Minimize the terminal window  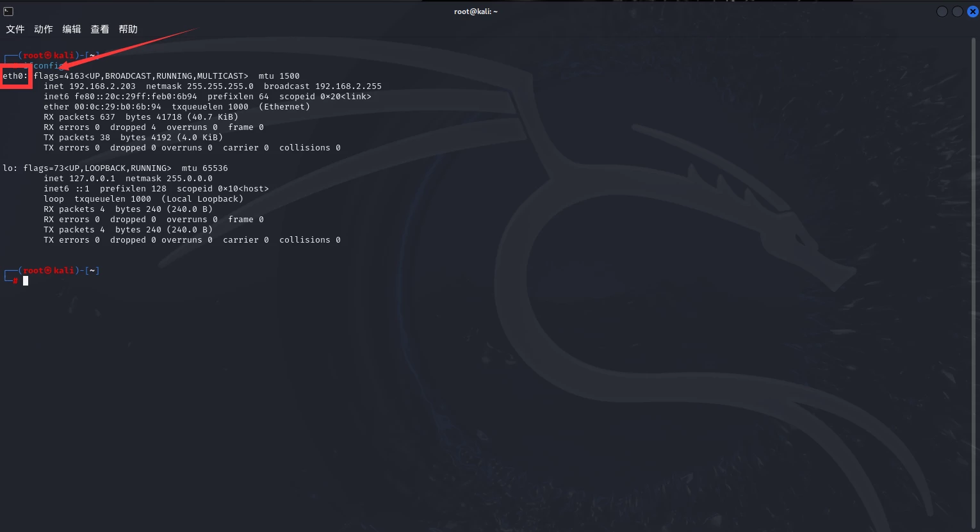(x=942, y=12)
